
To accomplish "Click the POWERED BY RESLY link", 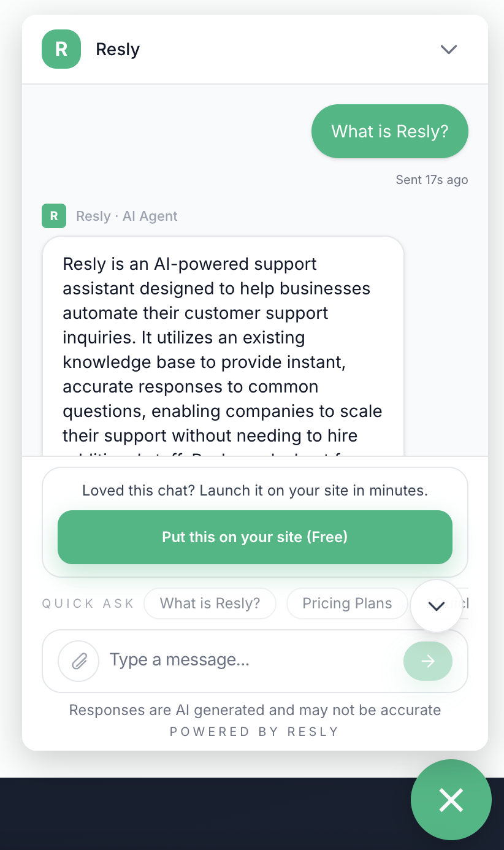I will (254, 732).
